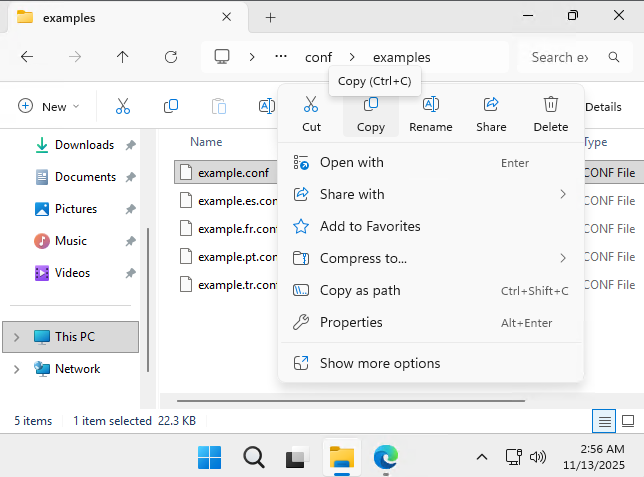644x477 pixels.
Task: Open the Downloads quick access folder
Action: click(x=84, y=145)
